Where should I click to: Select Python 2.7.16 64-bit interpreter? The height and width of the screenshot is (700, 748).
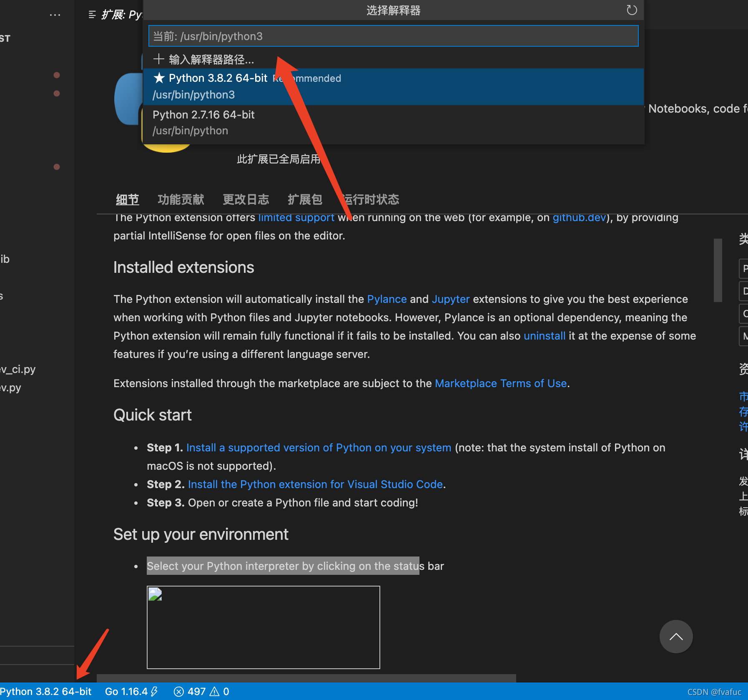(393, 123)
